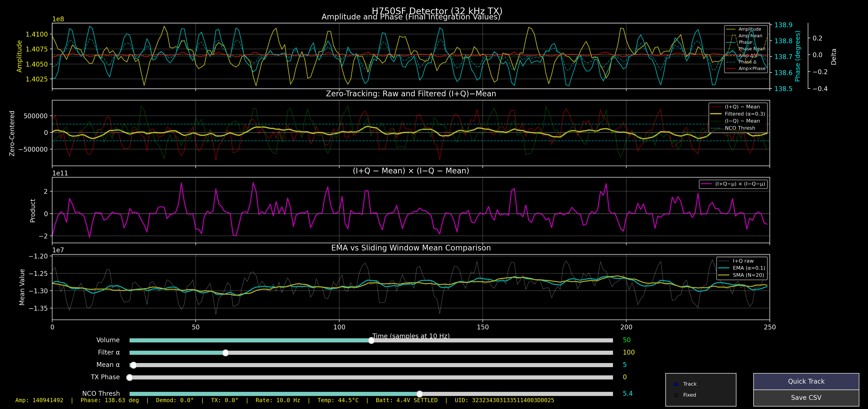Click the TX Phase slider handle

[x=129, y=377]
